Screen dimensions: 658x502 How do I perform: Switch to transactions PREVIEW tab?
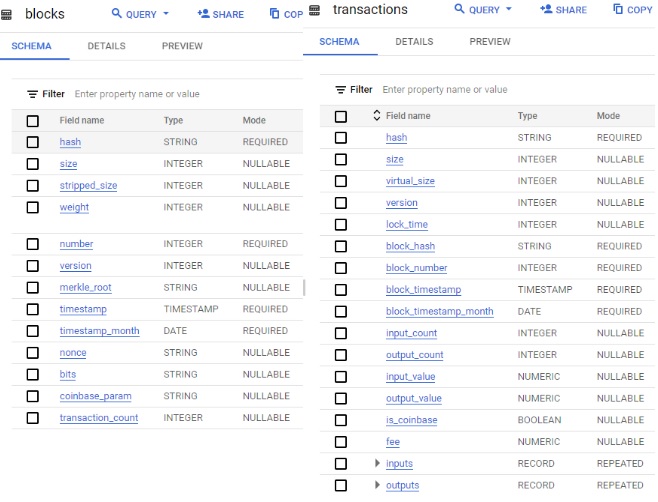[x=490, y=42]
